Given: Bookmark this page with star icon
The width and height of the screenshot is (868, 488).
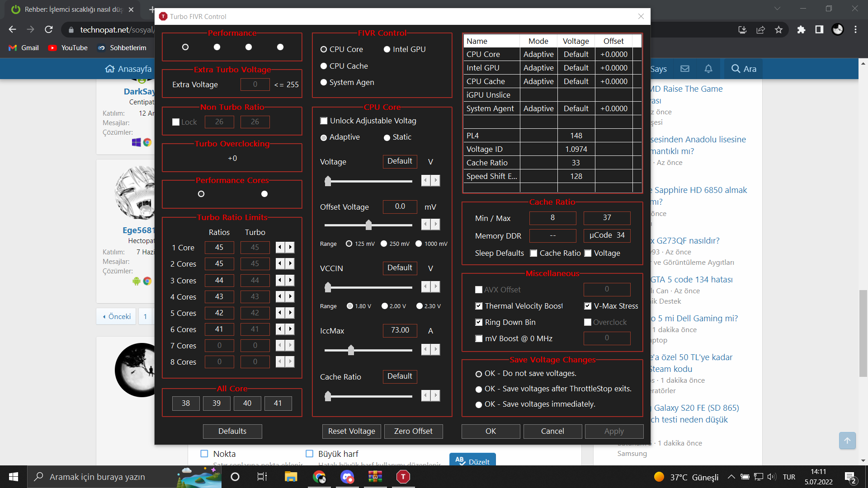Looking at the screenshot, I should click(778, 29).
